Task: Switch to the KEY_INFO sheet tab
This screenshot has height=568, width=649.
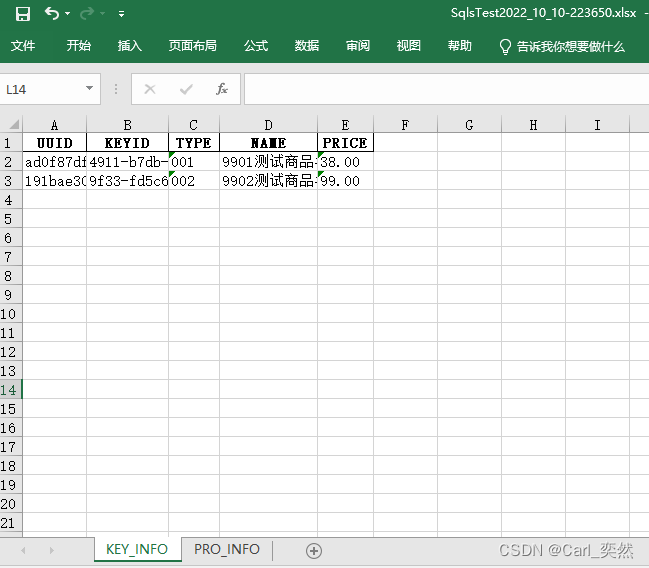Action: (x=137, y=549)
